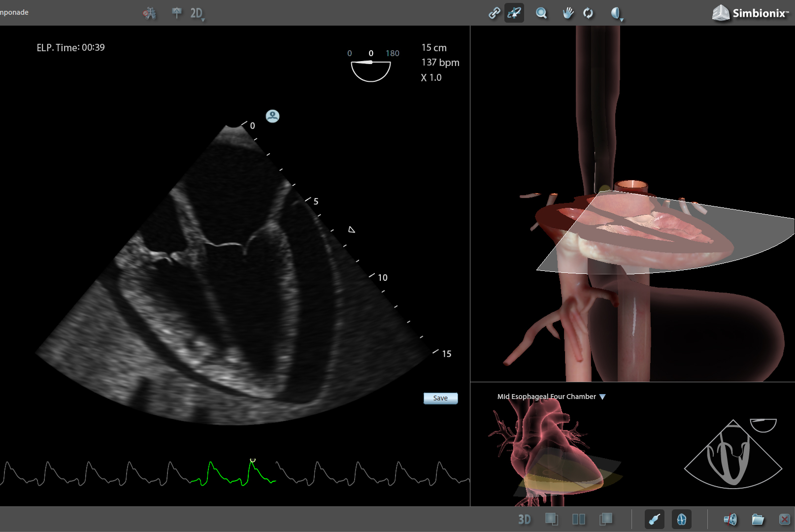Toggle the probe visibility button

656,519
